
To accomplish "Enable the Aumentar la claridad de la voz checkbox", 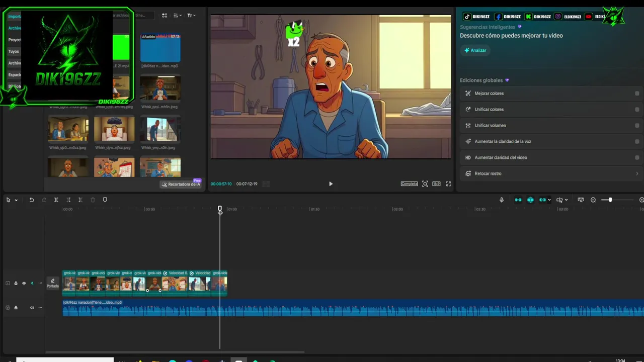I will coord(637,141).
